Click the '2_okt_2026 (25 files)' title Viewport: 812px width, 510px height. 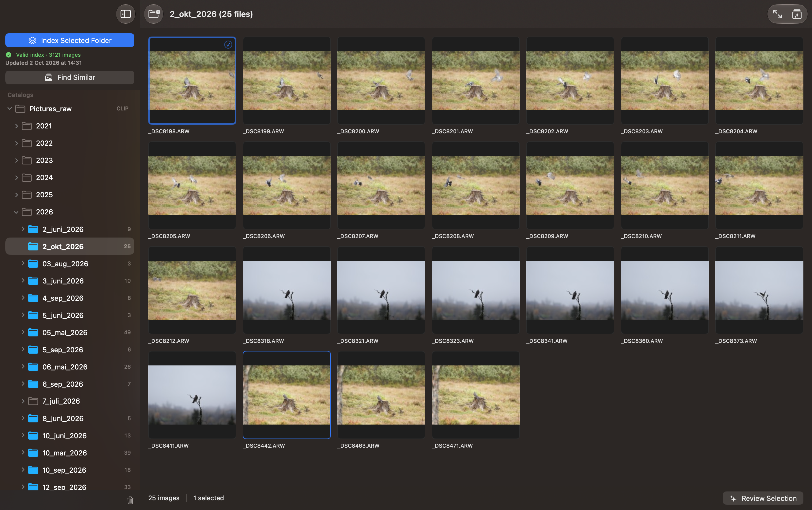click(x=211, y=14)
